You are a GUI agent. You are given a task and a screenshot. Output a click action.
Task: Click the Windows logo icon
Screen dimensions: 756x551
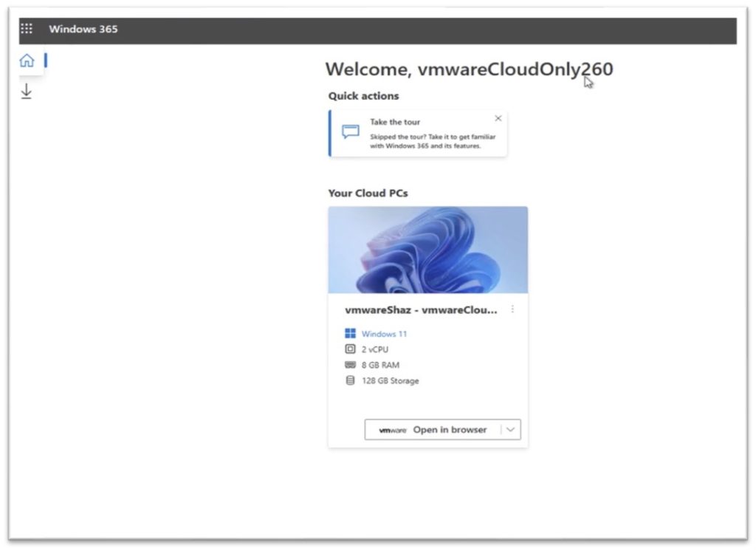[350, 333]
